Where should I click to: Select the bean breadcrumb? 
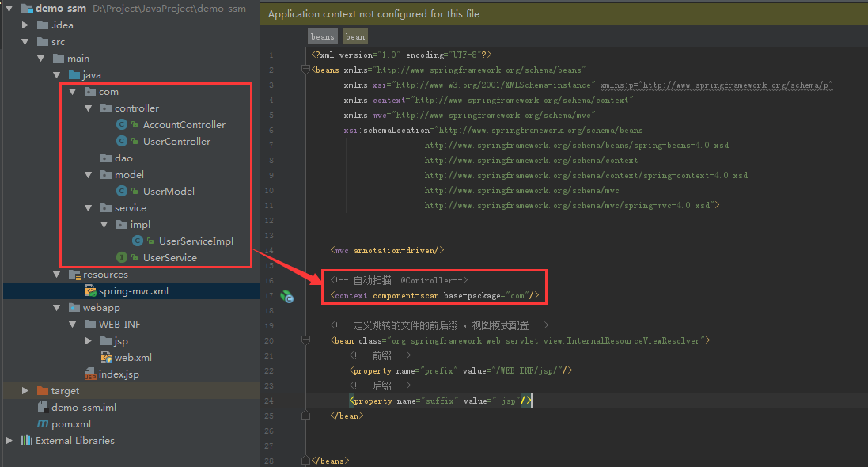pos(354,36)
